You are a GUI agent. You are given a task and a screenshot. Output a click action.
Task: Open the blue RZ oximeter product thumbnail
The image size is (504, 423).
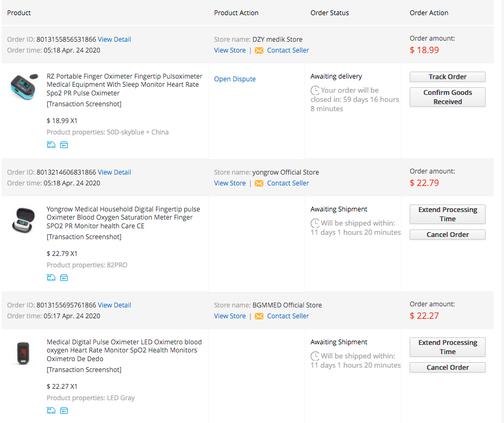click(24, 87)
